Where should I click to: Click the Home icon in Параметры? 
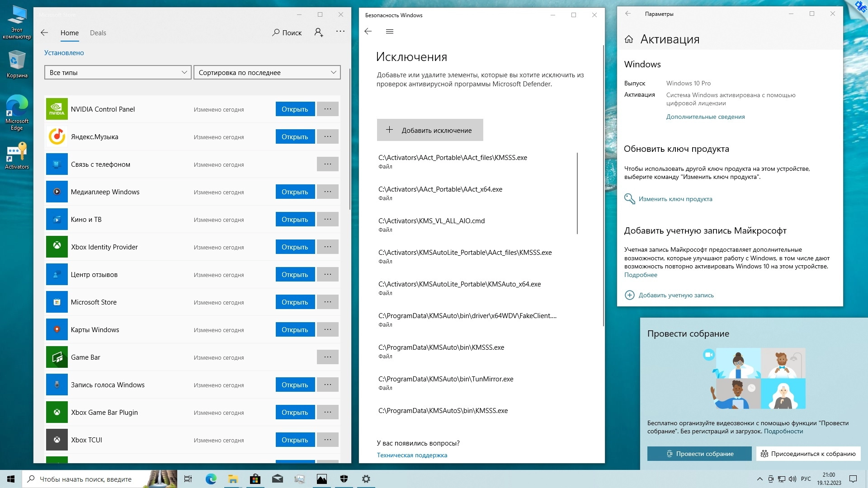629,39
